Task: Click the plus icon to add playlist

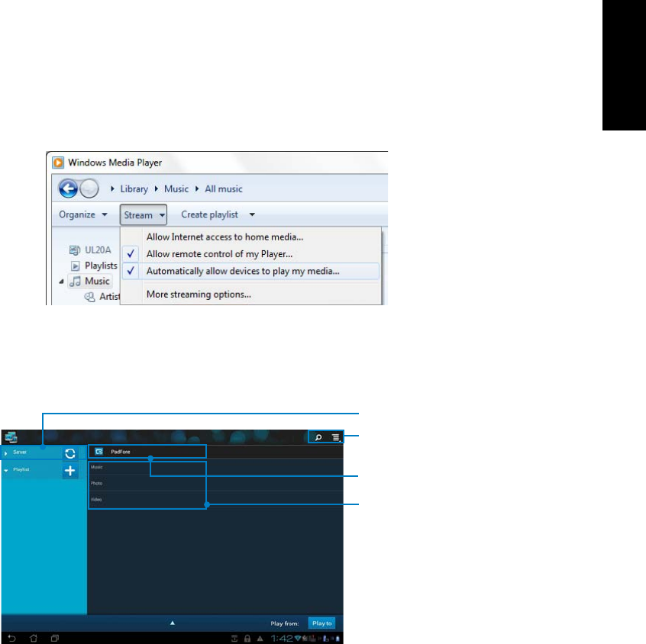Action: (70, 471)
